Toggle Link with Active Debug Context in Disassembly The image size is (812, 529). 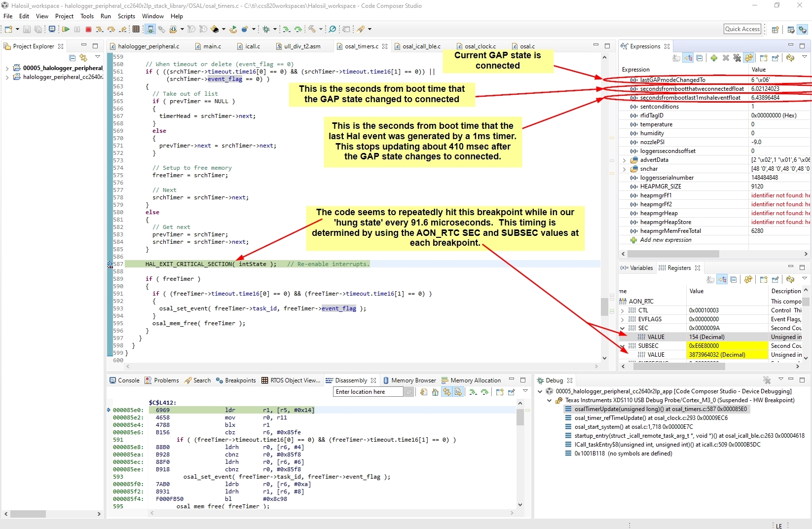pos(446,392)
